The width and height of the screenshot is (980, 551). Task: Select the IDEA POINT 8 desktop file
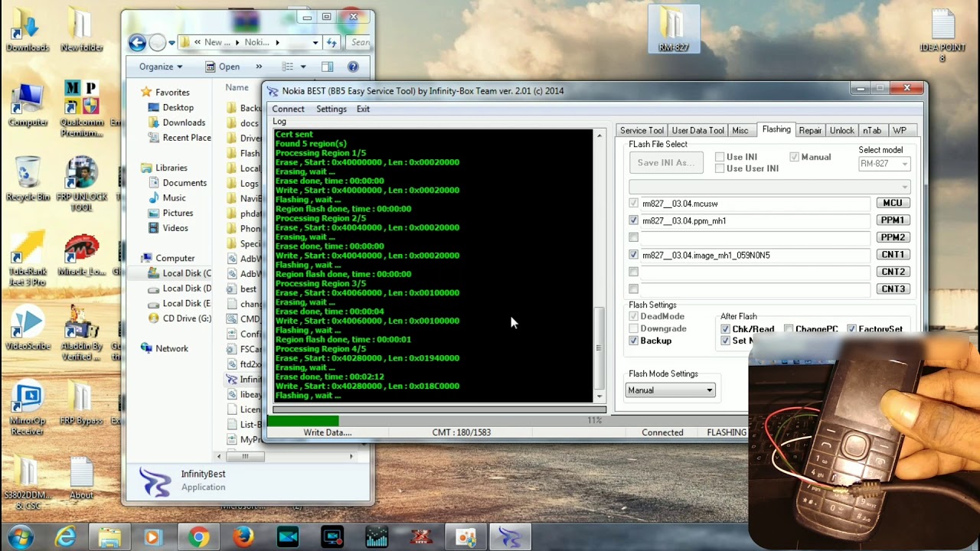point(942,35)
